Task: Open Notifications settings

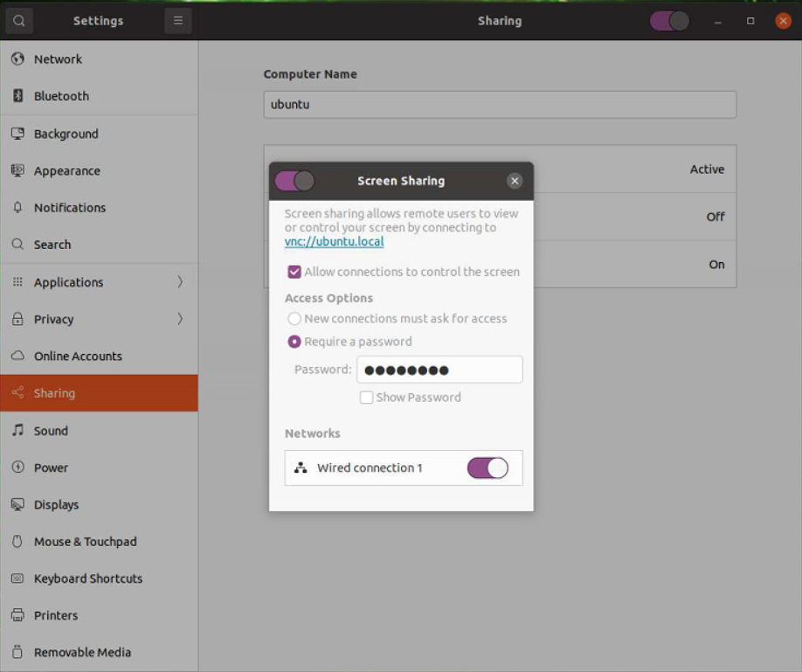Action: (100, 207)
